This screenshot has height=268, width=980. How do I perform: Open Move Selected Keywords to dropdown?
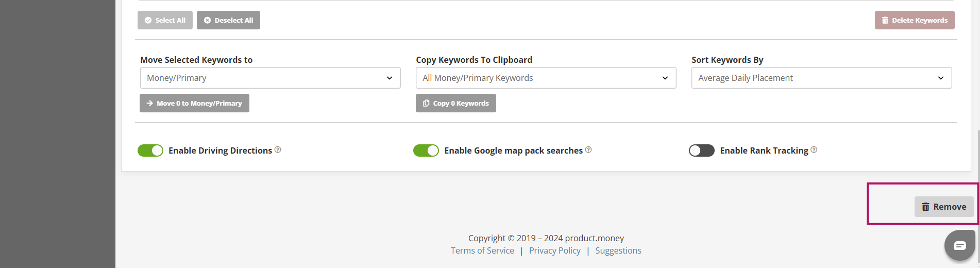click(270, 78)
